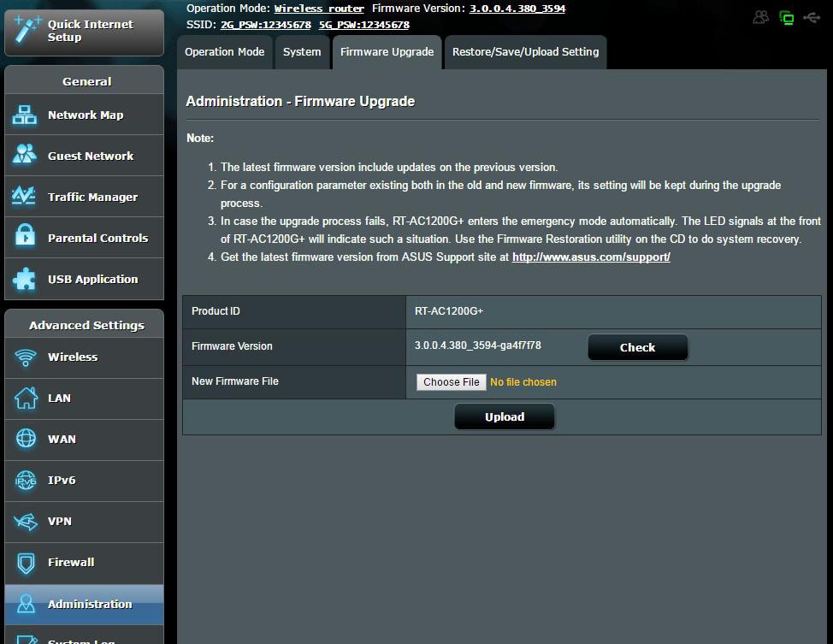Select USB Application in the sidebar
The image size is (833, 644).
point(84,279)
